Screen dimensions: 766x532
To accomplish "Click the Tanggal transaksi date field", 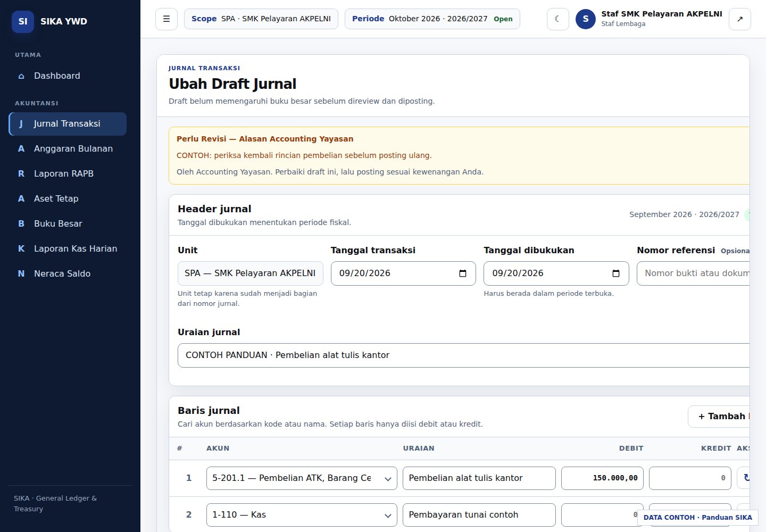I will coord(403,273).
